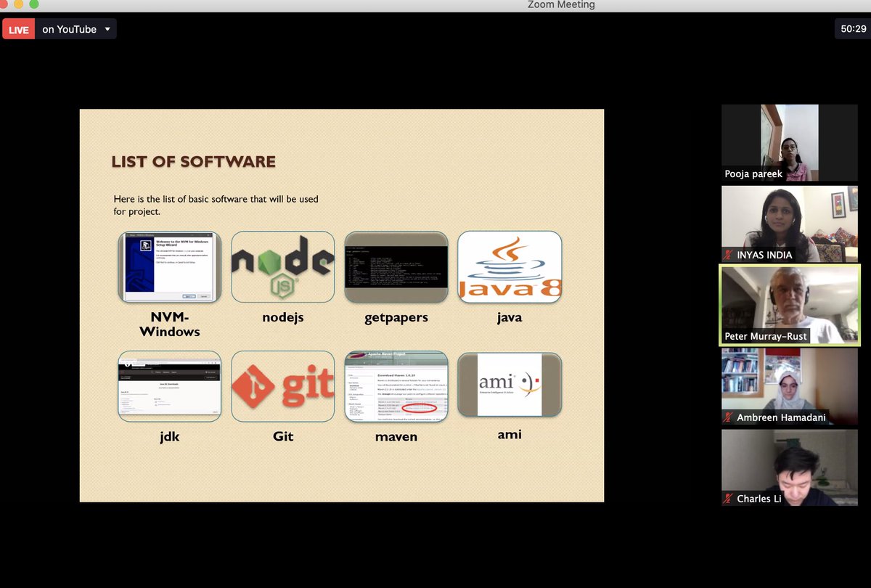Click the 'jdk' caption text
This screenshot has width=871, height=588.
[170, 437]
